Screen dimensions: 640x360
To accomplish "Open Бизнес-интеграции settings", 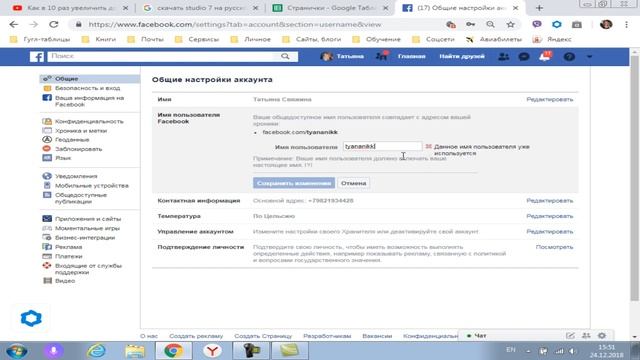I will (85, 238).
